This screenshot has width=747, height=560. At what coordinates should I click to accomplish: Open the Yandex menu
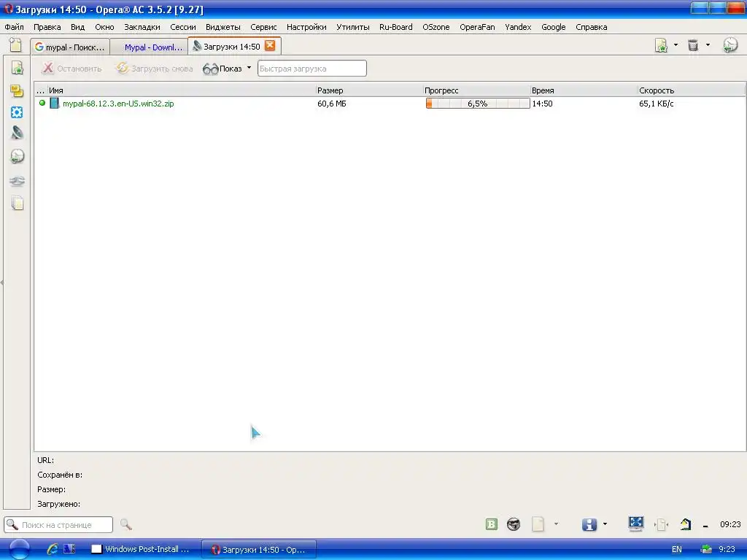[x=518, y=27]
